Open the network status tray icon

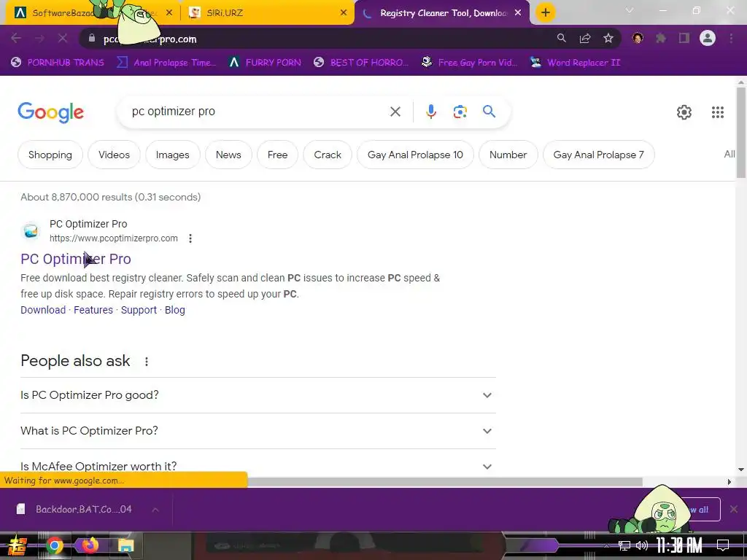click(624, 545)
